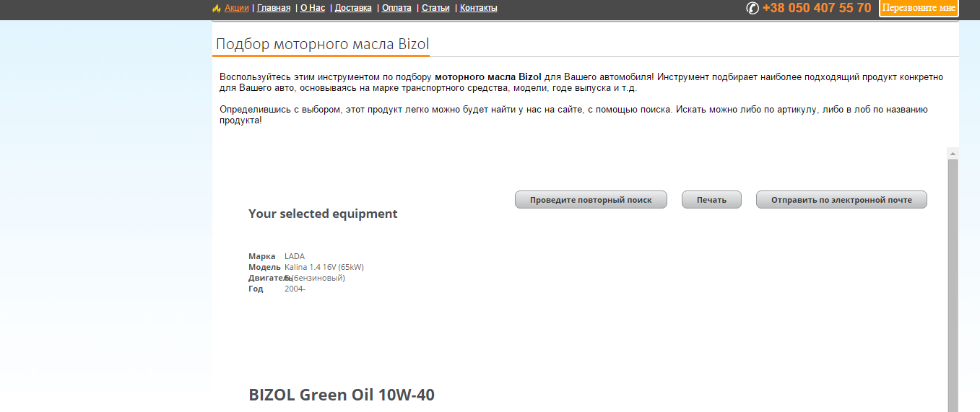Open the Статьи articles section

click(x=435, y=8)
